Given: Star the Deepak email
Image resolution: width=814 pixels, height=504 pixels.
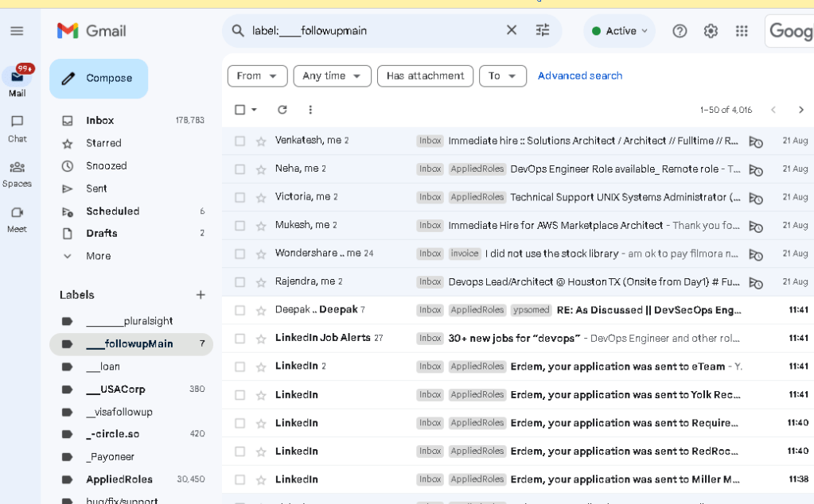Looking at the screenshot, I should [x=261, y=310].
